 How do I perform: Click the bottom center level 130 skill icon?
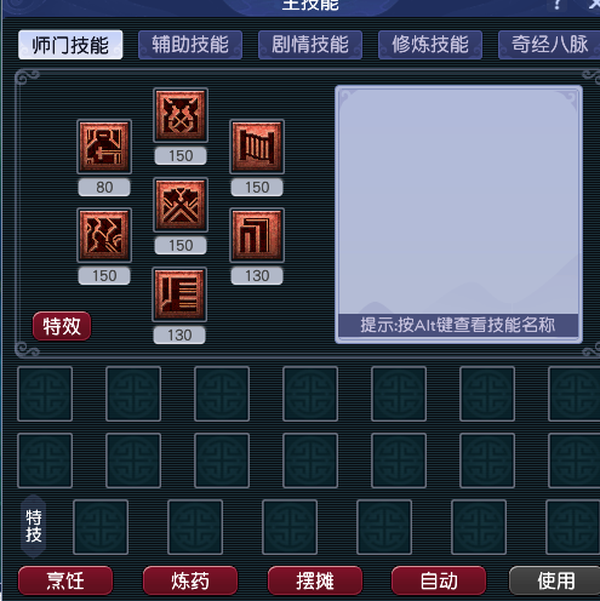pyautogui.click(x=180, y=294)
